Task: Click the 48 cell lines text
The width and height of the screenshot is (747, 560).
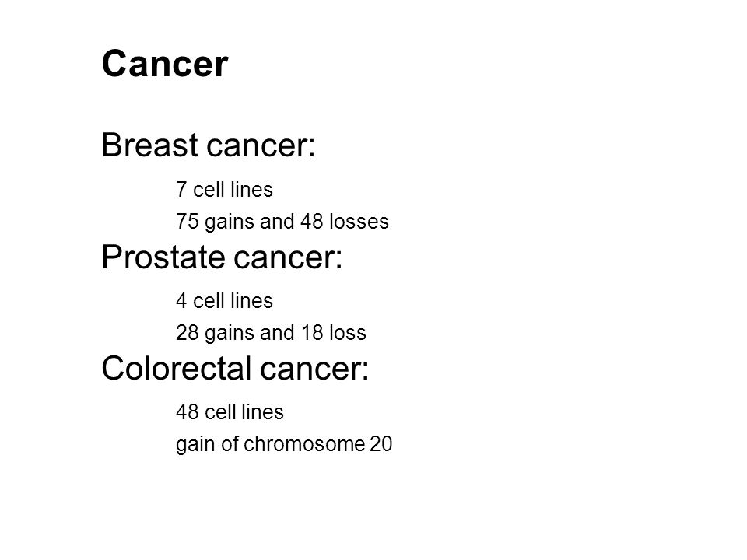Action: [230, 412]
